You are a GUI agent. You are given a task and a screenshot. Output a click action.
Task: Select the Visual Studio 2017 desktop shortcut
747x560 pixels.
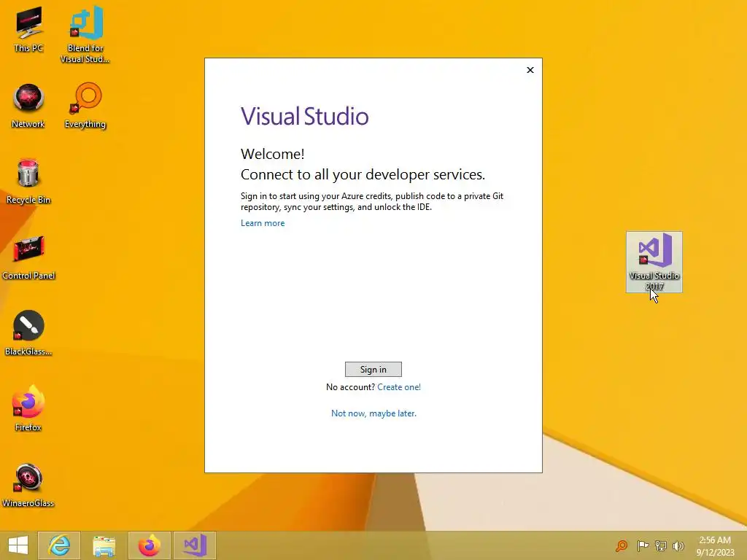pyautogui.click(x=654, y=262)
